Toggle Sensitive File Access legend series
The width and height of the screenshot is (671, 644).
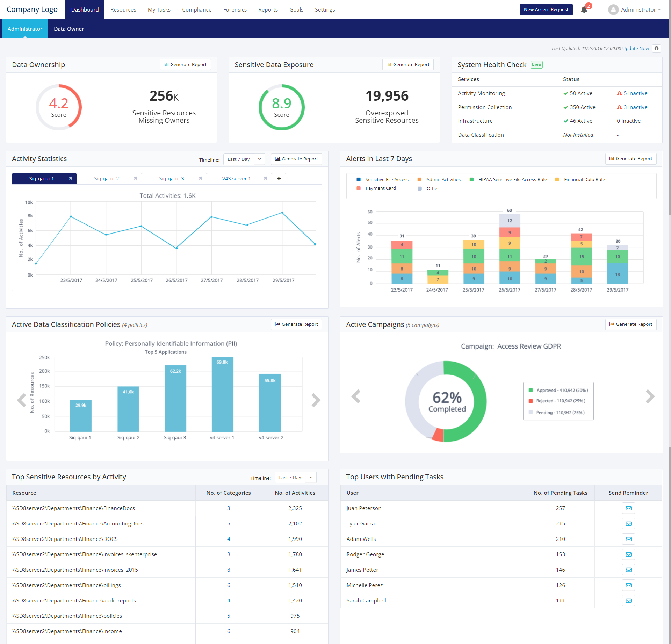pyautogui.click(x=387, y=179)
